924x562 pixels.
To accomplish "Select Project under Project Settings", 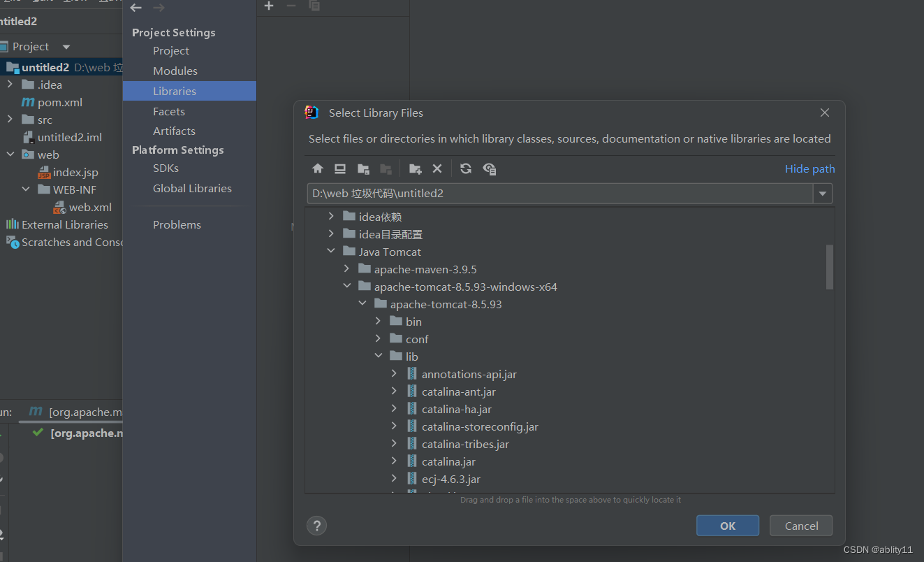I will 171,50.
